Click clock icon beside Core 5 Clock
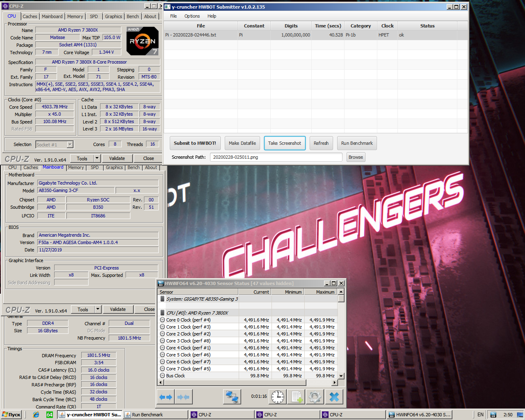 [162, 355]
